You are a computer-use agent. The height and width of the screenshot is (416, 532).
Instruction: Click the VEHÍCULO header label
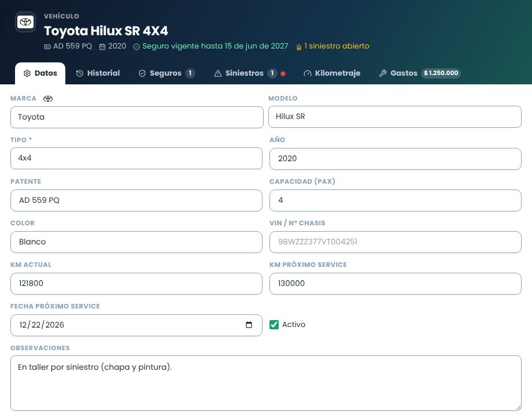(x=61, y=16)
